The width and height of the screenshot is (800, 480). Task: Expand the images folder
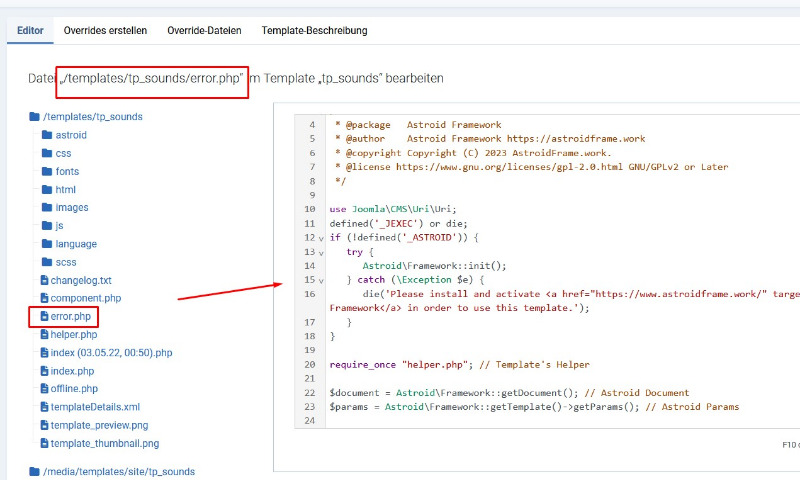[72, 208]
